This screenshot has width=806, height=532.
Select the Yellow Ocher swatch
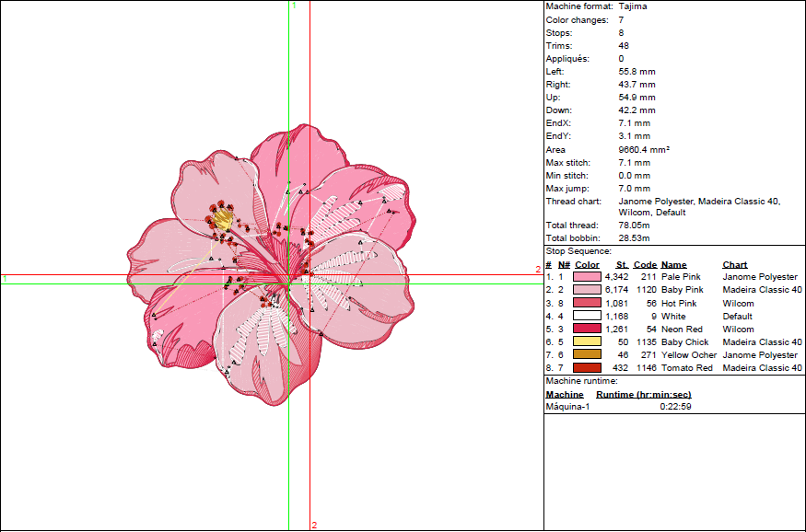[x=588, y=354]
